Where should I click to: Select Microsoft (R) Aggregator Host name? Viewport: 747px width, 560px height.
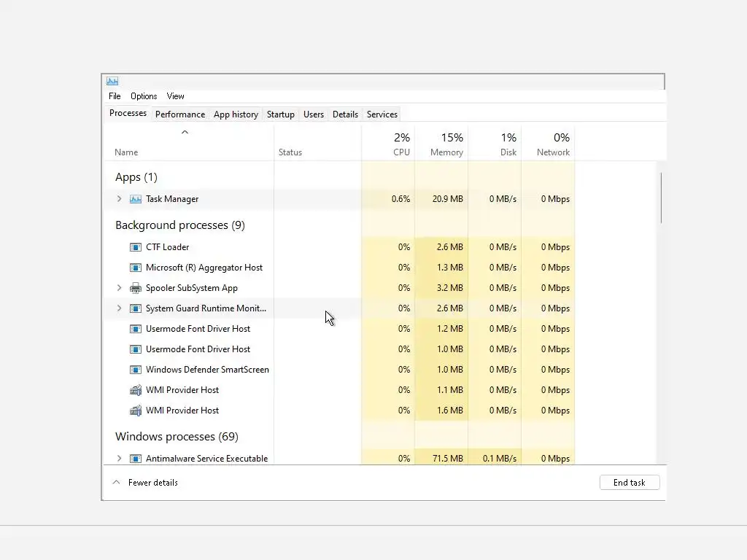pos(204,268)
